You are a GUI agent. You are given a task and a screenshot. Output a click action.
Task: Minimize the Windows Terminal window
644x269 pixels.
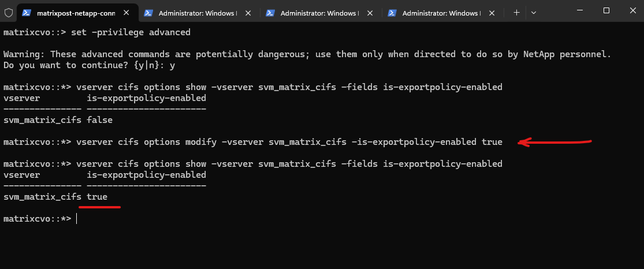pos(579,10)
